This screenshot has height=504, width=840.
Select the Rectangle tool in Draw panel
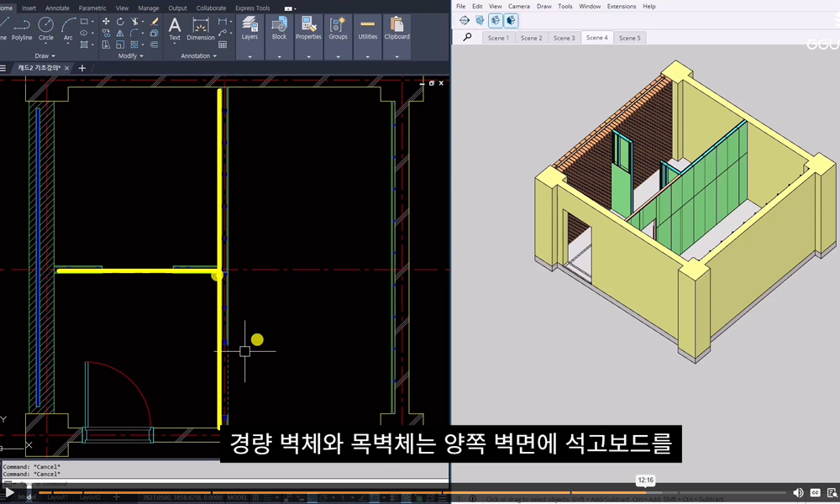coord(84,22)
